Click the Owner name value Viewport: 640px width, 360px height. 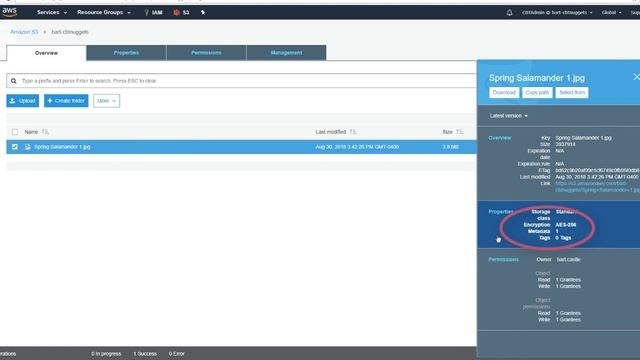[x=568, y=260]
